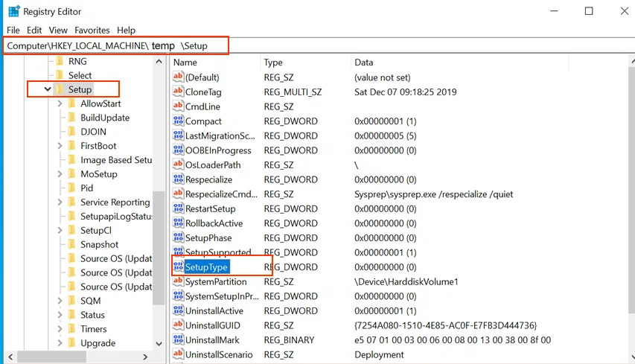Select the SystemSetupInPr... value

(222, 296)
